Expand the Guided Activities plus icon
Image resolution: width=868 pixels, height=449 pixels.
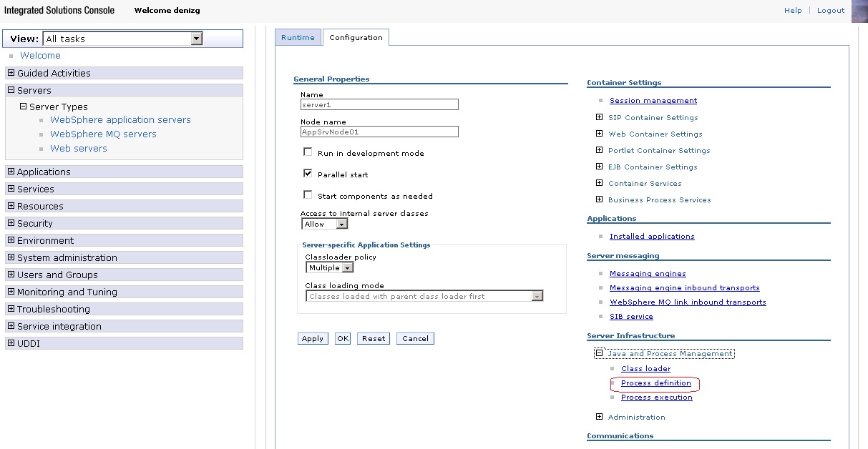(x=11, y=73)
